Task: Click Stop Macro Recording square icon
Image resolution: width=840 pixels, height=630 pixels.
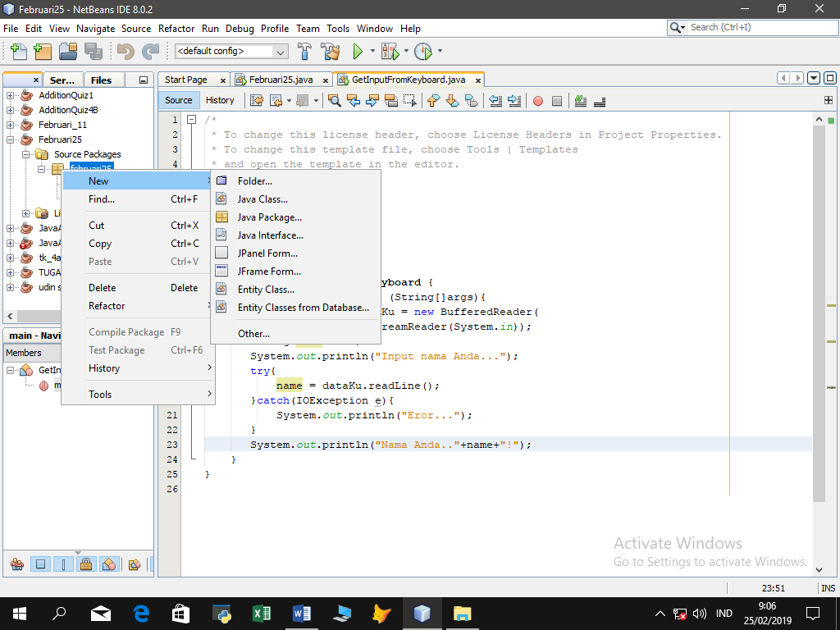Action: pos(557,101)
